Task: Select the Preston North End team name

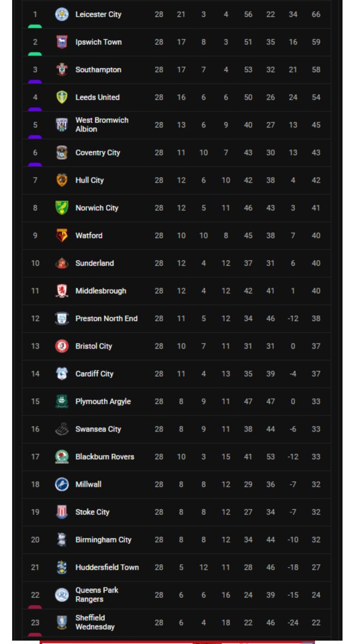Action: [106, 319]
